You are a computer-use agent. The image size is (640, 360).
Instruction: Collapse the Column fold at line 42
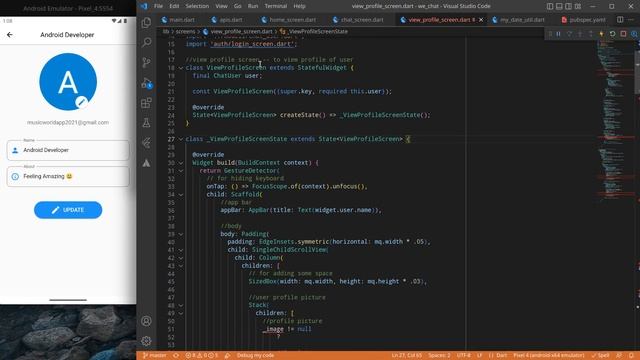click(181, 258)
